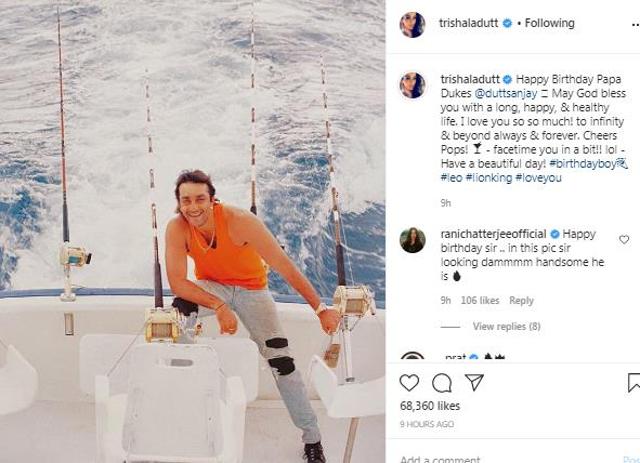This screenshot has width=640, height=463.
Task: Save the post with the bookmark icon
Action: [634, 383]
